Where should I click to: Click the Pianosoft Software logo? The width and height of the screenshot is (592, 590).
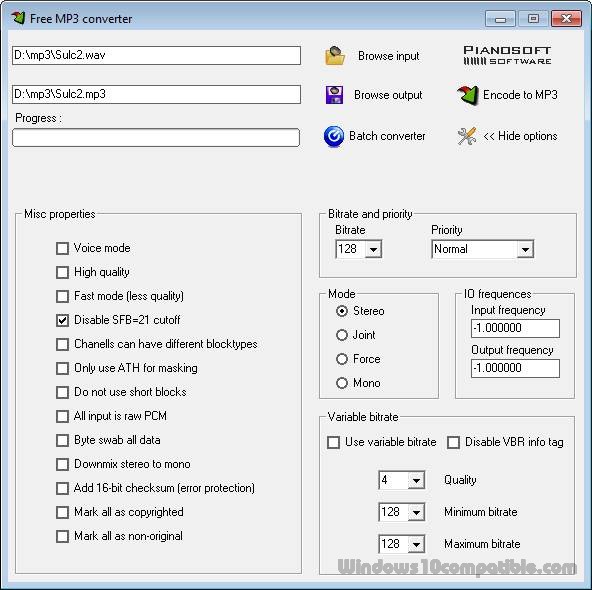(507, 55)
